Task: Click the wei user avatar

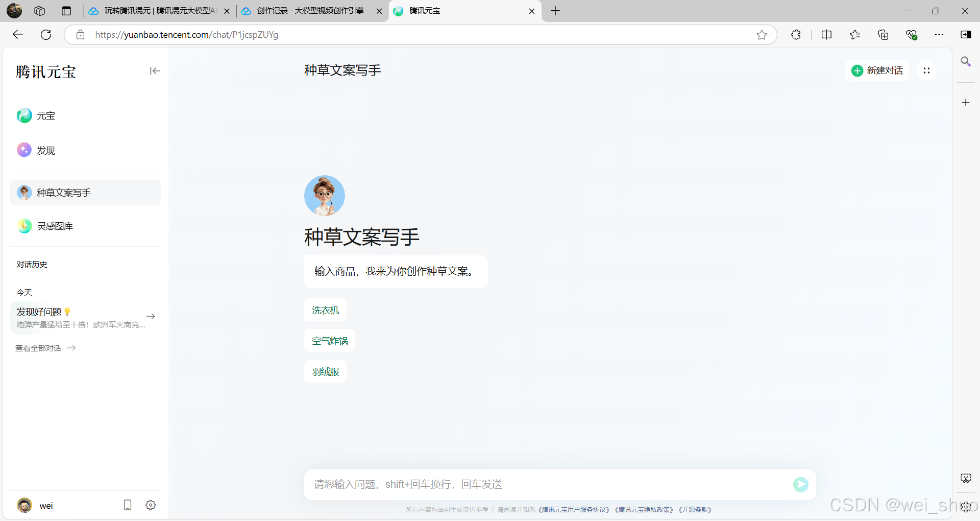Action: [x=24, y=505]
